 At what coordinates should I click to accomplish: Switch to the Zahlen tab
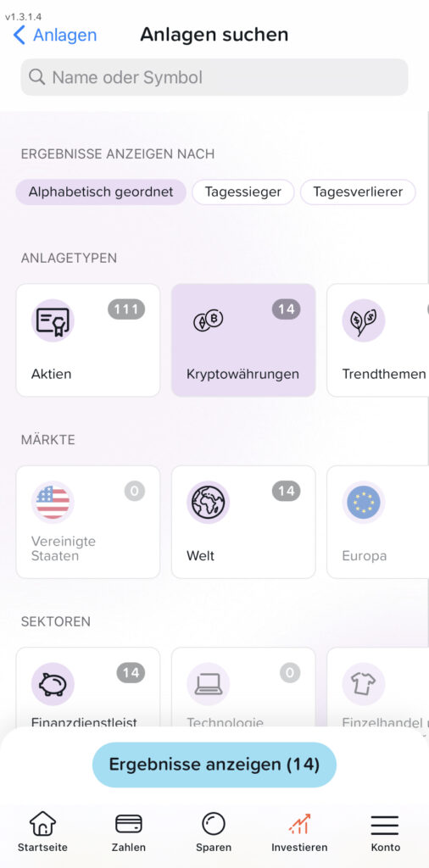128,832
